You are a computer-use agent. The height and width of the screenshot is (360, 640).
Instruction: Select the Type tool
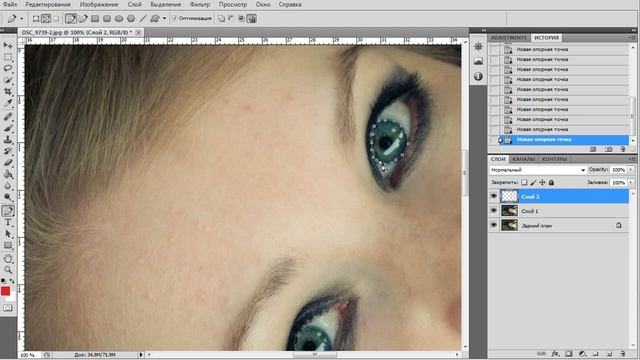8,222
